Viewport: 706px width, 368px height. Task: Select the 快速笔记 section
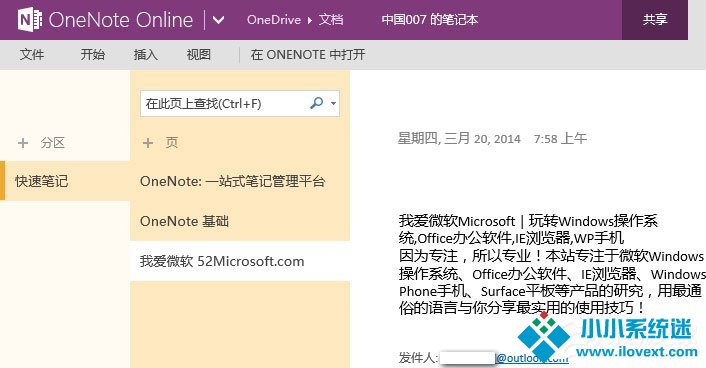pos(65,181)
